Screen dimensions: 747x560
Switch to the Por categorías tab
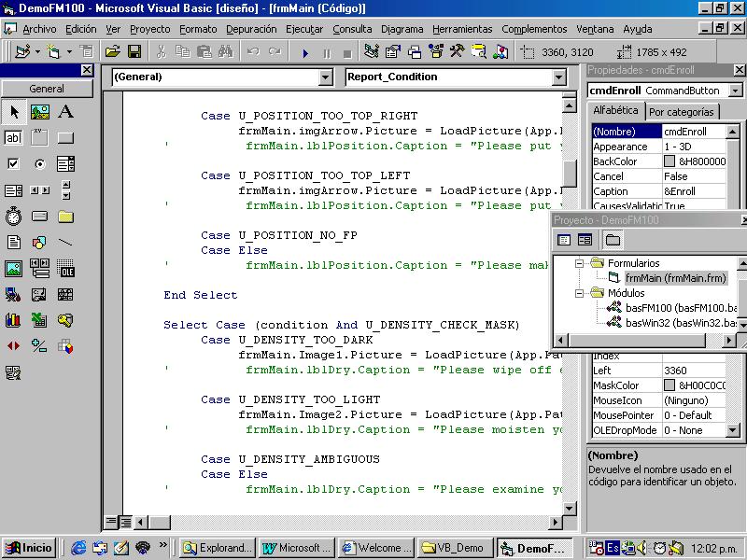682,112
